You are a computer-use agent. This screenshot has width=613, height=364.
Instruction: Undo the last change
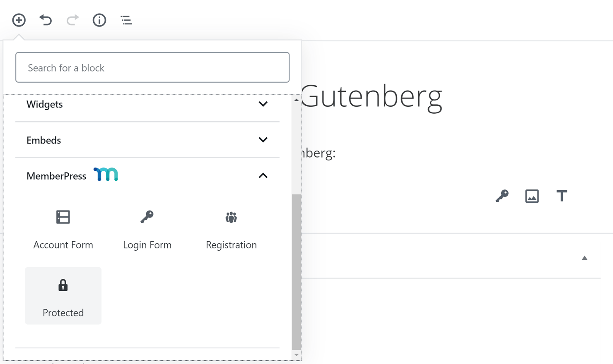click(46, 20)
